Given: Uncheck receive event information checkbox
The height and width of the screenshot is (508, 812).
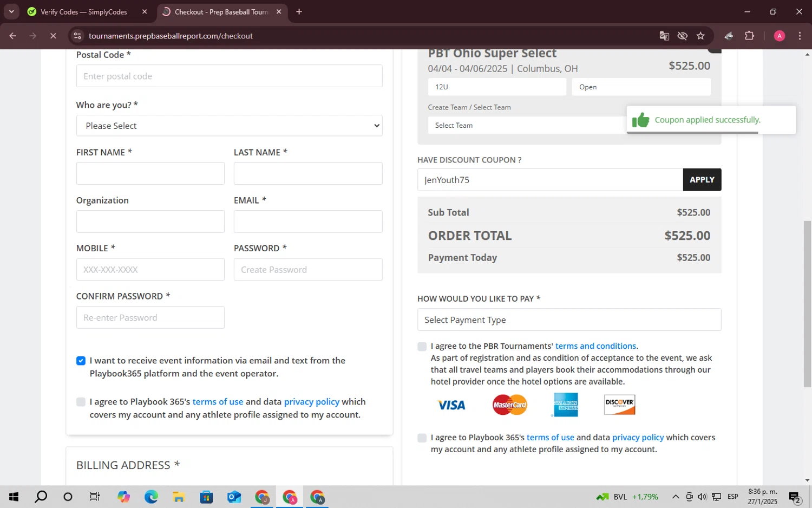Looking at the screenshot, I should (x=81, y=361).
